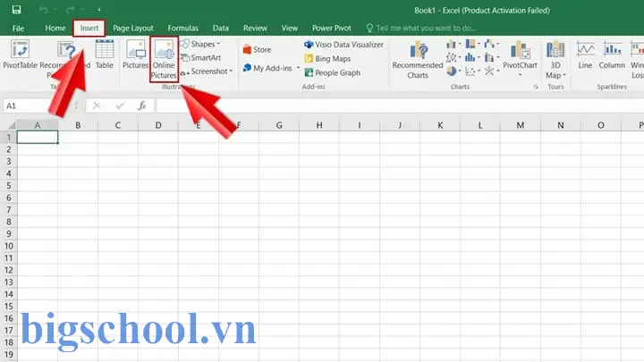
Task: Open the Screenshot dropdown
Action: pos(207,72)
